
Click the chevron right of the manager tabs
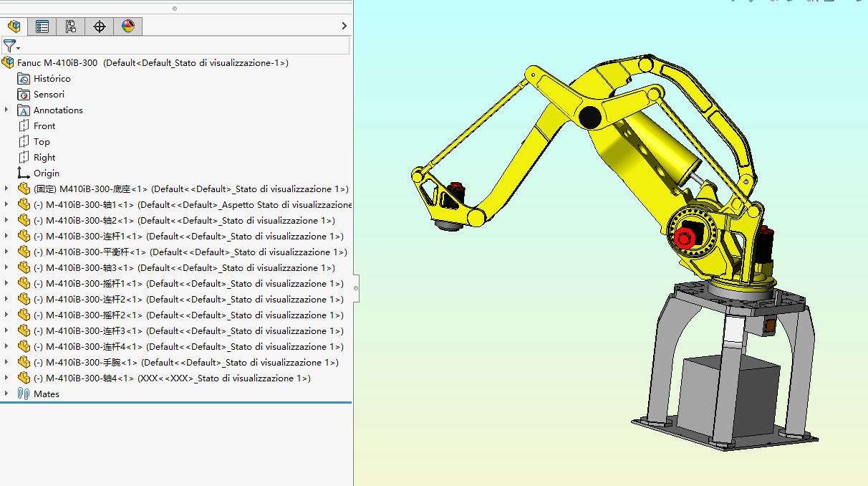[344, 26]
